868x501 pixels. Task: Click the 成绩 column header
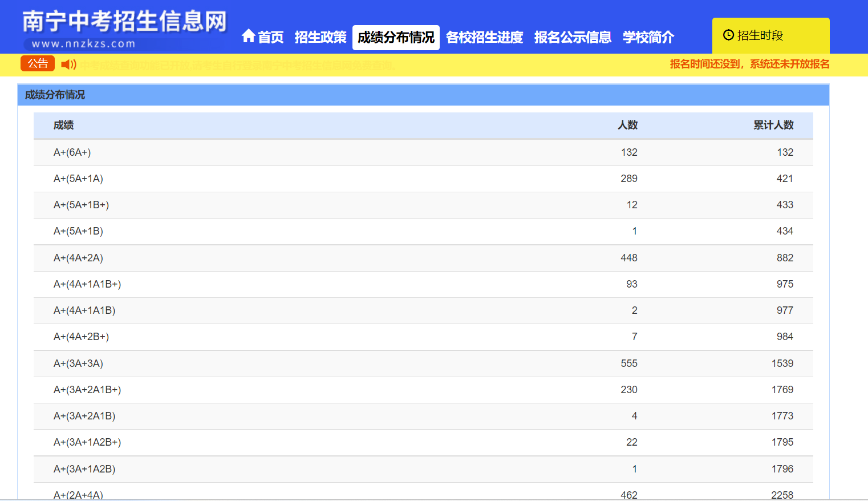[63, 125]
